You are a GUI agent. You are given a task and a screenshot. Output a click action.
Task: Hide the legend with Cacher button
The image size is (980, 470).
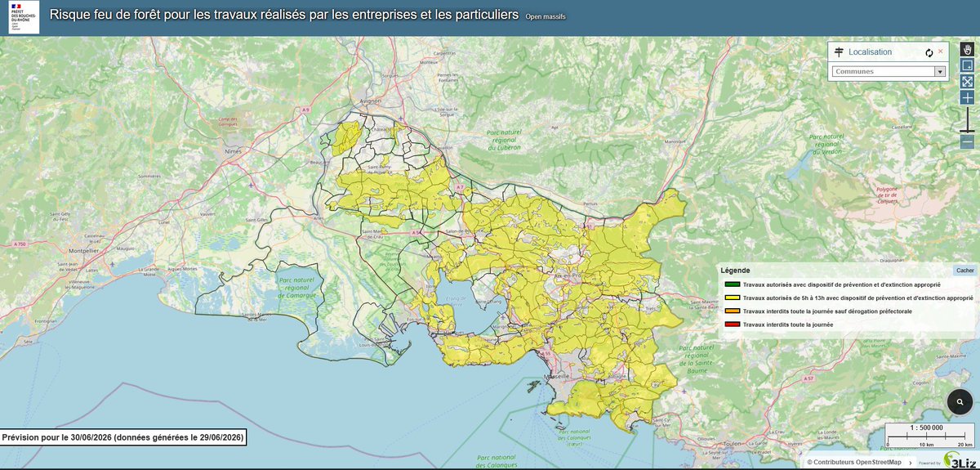(964, 271)
